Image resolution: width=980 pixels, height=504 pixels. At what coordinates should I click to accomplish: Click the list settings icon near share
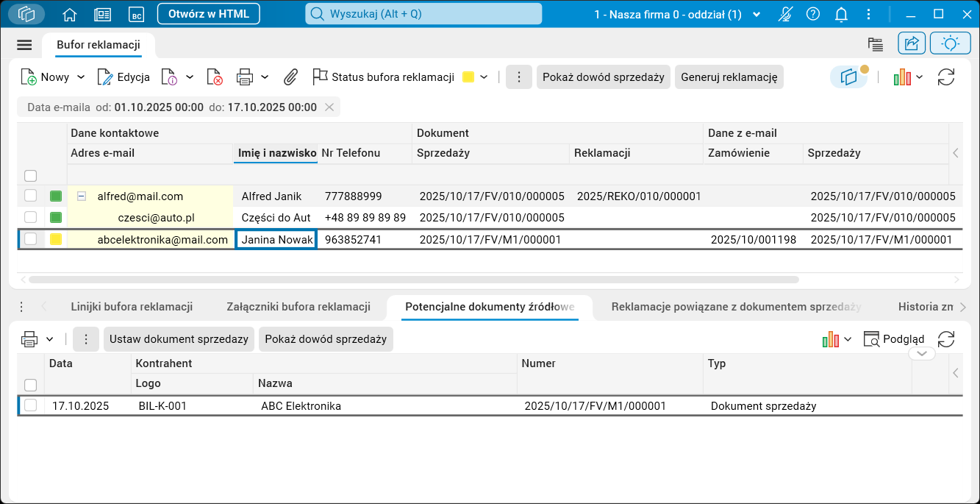tap(875, 44)
